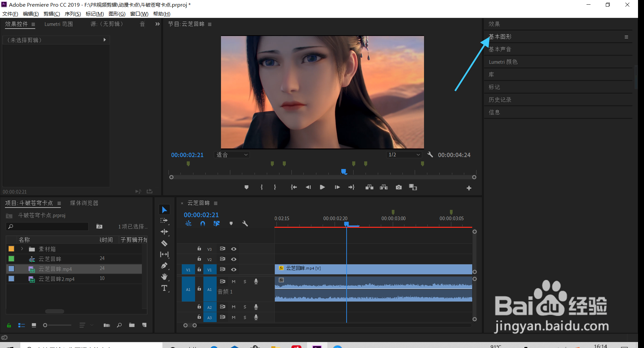Open the 基本声音 panel
The width and height of the screenshot is (644, 348).
click(500, 49)
